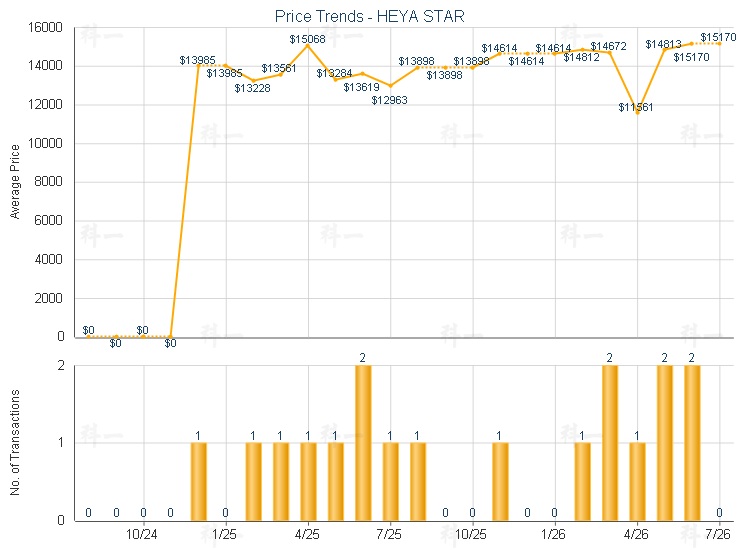
Task: Click the $13228 data point
Action: click(x=253, y=81)
